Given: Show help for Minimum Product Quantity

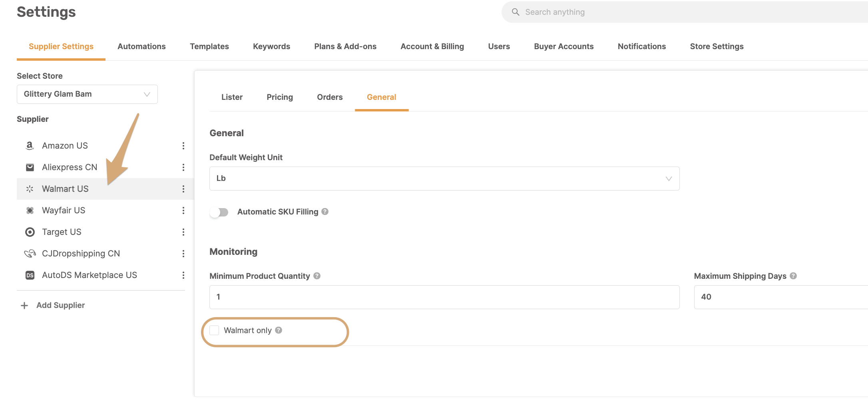Looking at the screenshot, I should pyautogui.click(x=317, y=276).
